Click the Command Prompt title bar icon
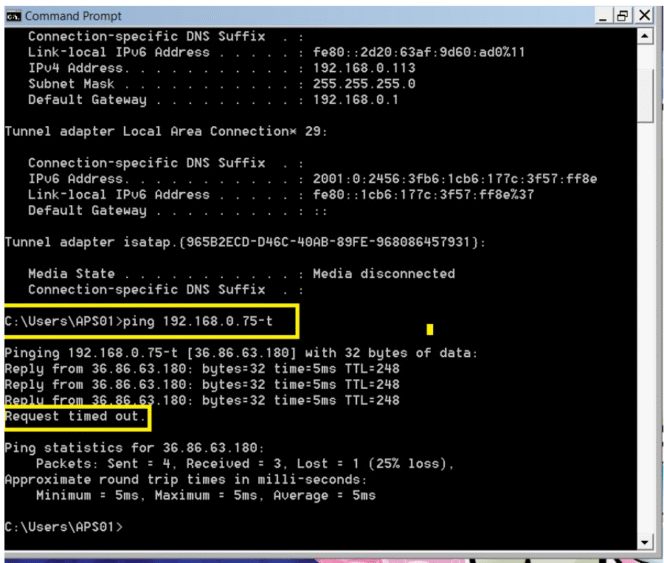664x563 pixels. pos(13,16)
